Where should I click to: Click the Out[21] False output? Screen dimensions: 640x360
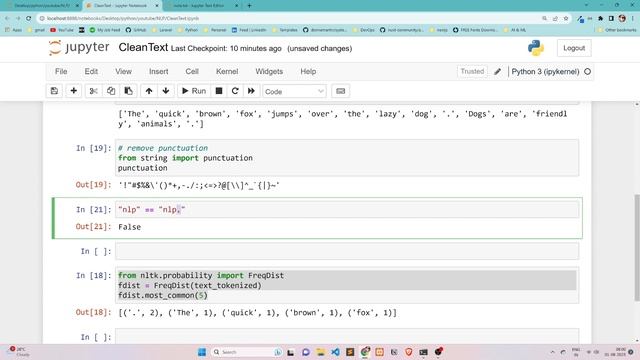[129, 227]
